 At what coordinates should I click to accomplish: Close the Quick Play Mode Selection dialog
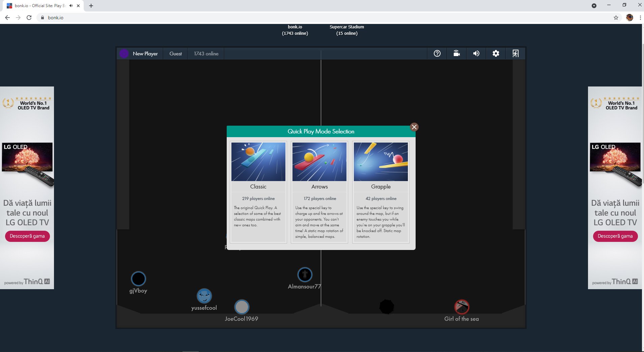tap(414, 127)
